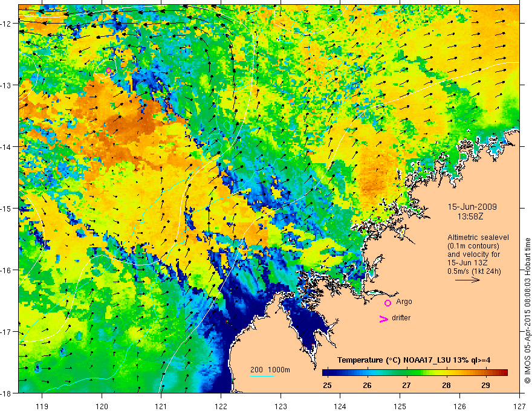Click the temperature colorbar at 27 degrees
This screenshot has width=532, height=411.
click(406, 373)
